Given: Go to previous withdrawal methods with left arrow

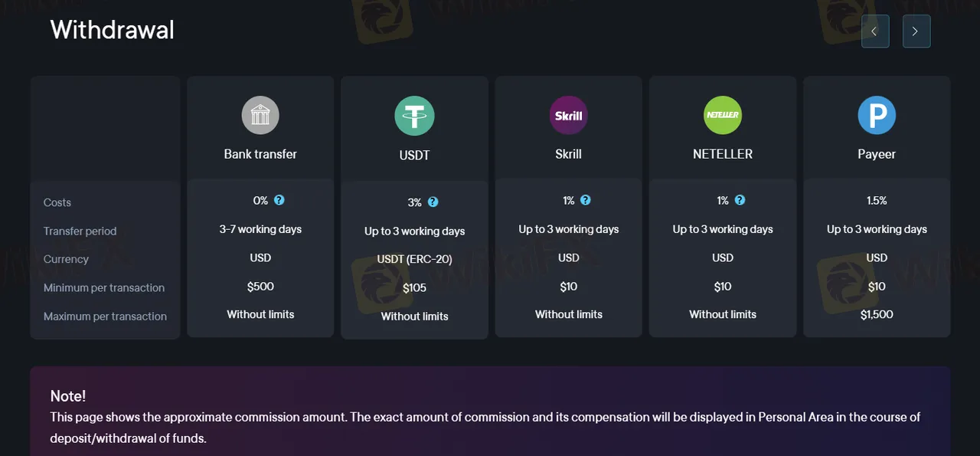Looking at the screenshot, I should point(875,31).
